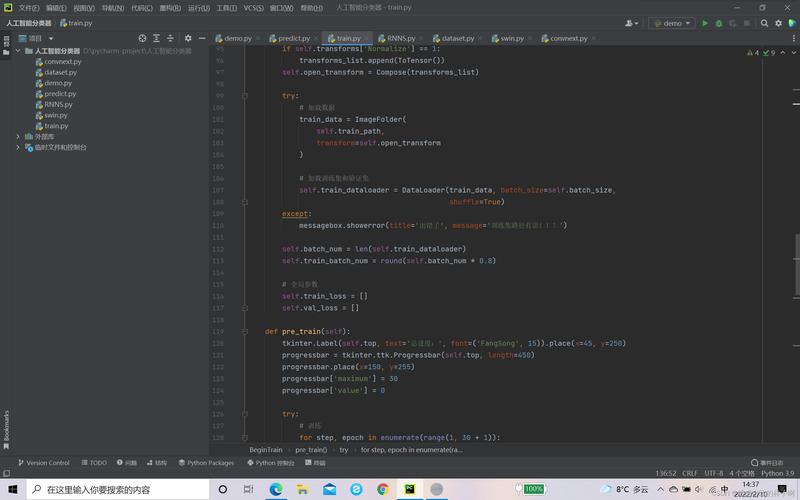The height and width of the screenshot is (500, 800).
Task: Click the editor vertical scrollbar thumb
Action: (796, 264)
